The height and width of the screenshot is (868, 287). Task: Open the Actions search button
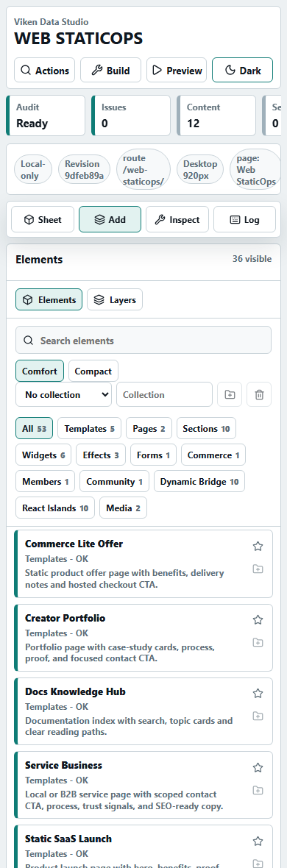tap(44, 71)
